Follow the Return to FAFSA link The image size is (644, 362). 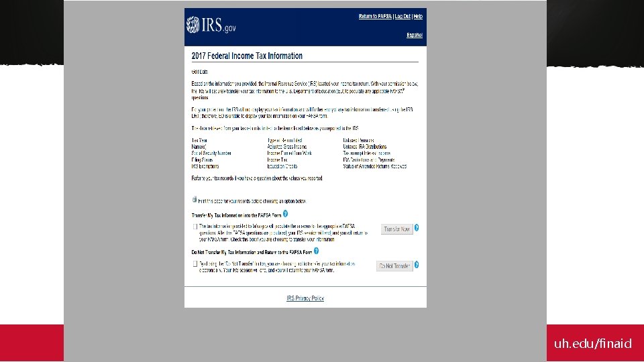pos(376,16)
